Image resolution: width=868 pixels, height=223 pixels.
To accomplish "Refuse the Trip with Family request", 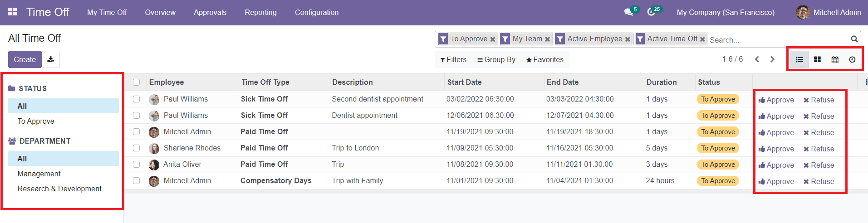I will pos(819,181).
